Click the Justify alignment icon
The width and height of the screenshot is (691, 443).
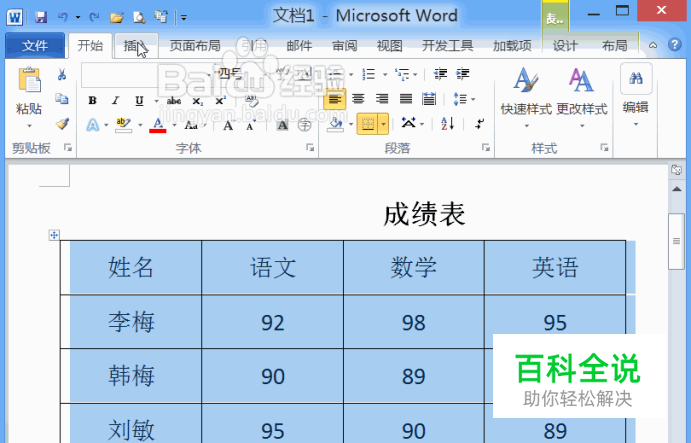405,99
